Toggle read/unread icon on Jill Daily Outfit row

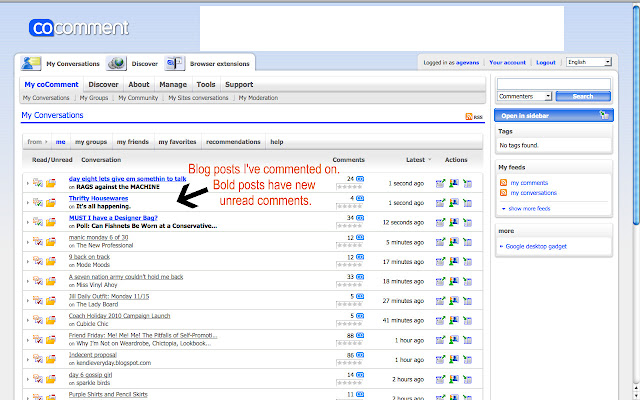point(38,300)
